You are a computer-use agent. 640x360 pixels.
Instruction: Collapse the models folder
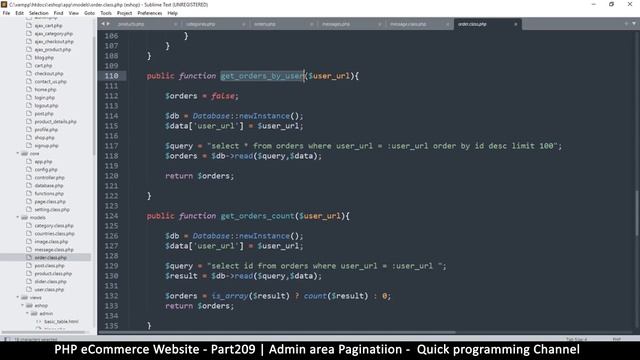(x=18, y=218)
